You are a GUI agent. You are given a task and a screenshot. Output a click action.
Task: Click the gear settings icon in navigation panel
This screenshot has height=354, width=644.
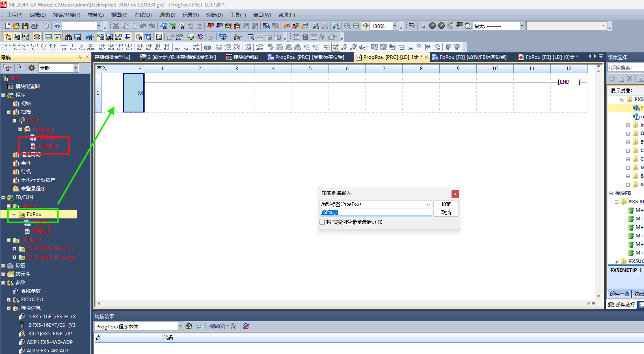click(32, 68)
